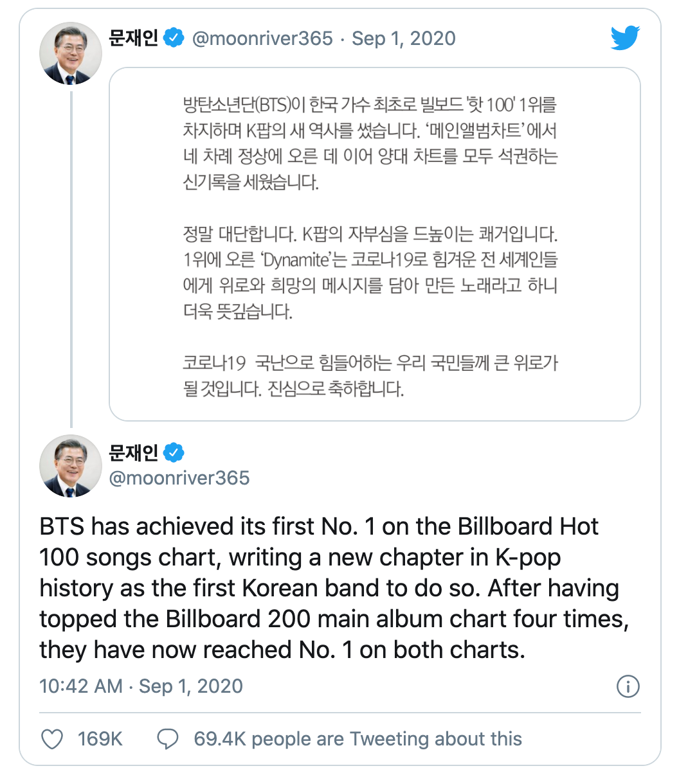Click the heart like icon
Viewport: 679px width, 784px height.
(x=52, y=739)
